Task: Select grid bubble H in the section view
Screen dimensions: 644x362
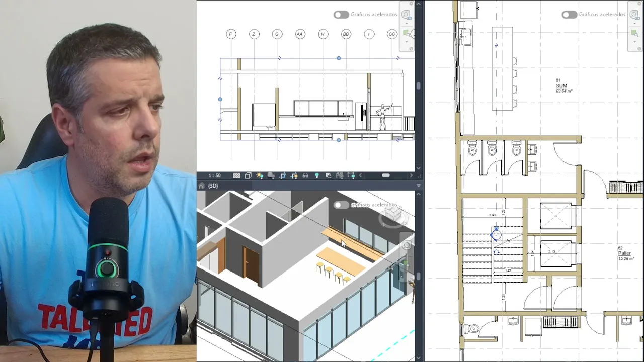Action: (x=323, y=34)
